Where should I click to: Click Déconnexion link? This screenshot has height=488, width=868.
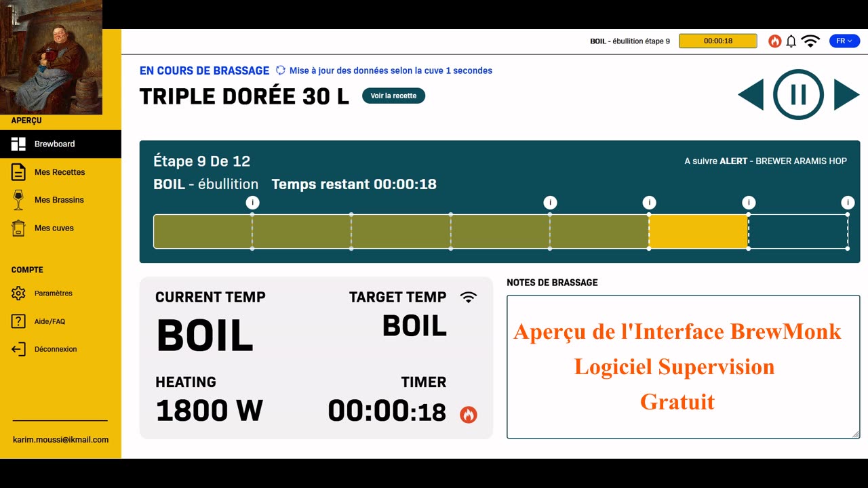(x=56, y=349)
